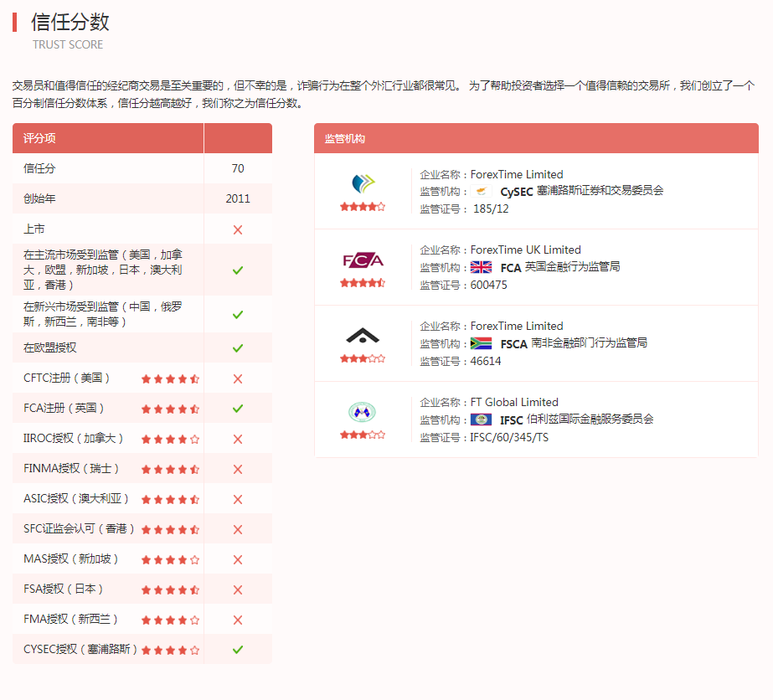773x700 pixels.
Task: Click the 信任分 row label
Action: (39, 168)
